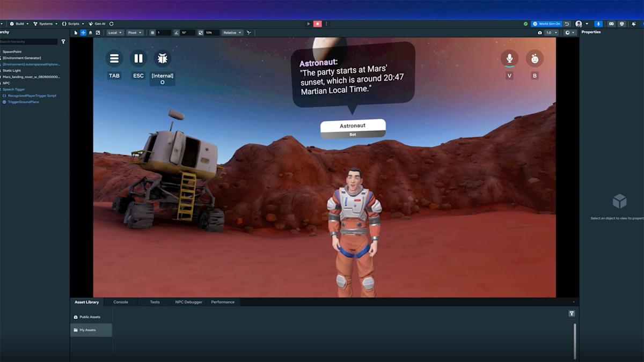This screenshot has height=362, width=644.
Task: Select the arrow selection tool
Action: click(75, 33)
